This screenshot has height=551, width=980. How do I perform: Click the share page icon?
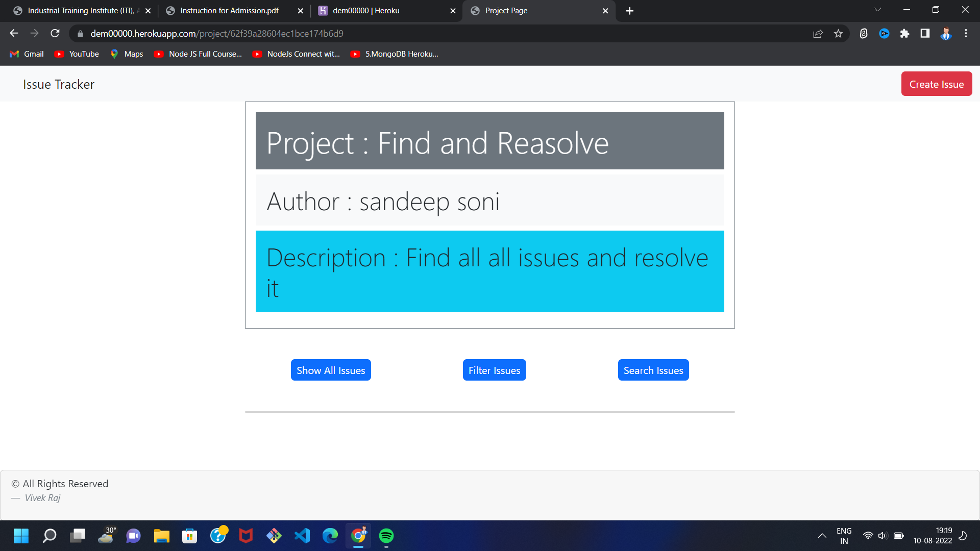tap(818, 33)
